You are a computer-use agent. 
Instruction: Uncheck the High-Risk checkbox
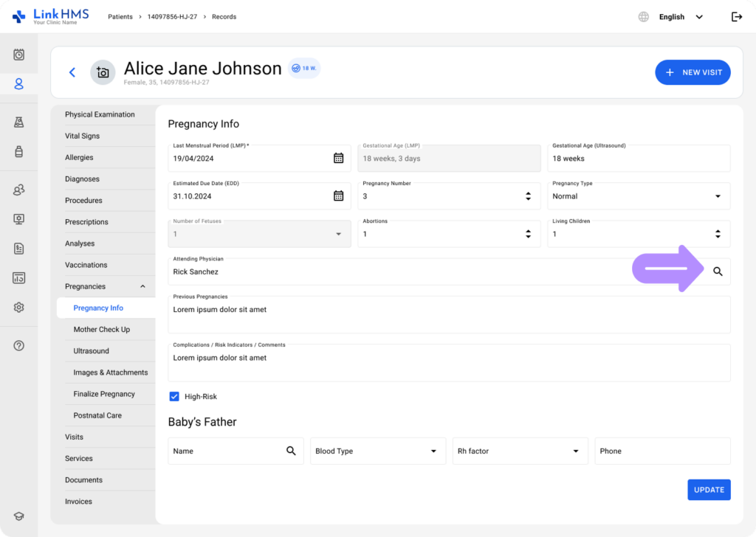coord(174,397)
